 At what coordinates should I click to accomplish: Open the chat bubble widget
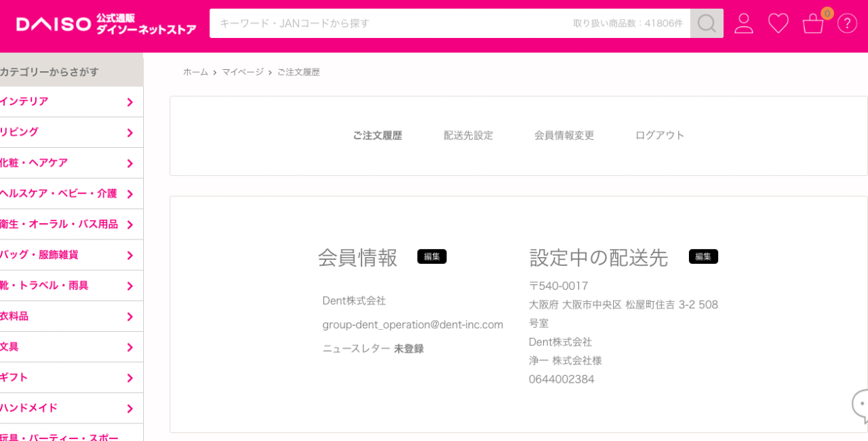tap(861, 406)
